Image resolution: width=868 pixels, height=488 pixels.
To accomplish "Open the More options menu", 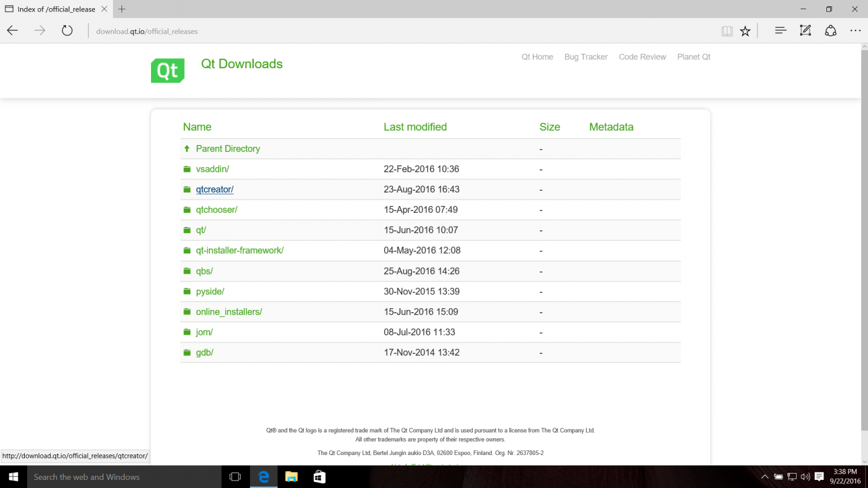I will [855, 31].
